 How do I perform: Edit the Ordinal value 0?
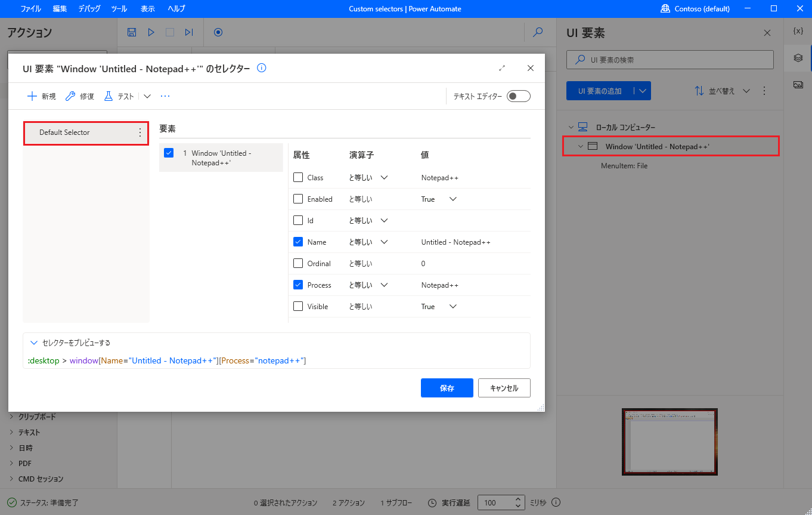pyautogui.click(x=424, y=263)
